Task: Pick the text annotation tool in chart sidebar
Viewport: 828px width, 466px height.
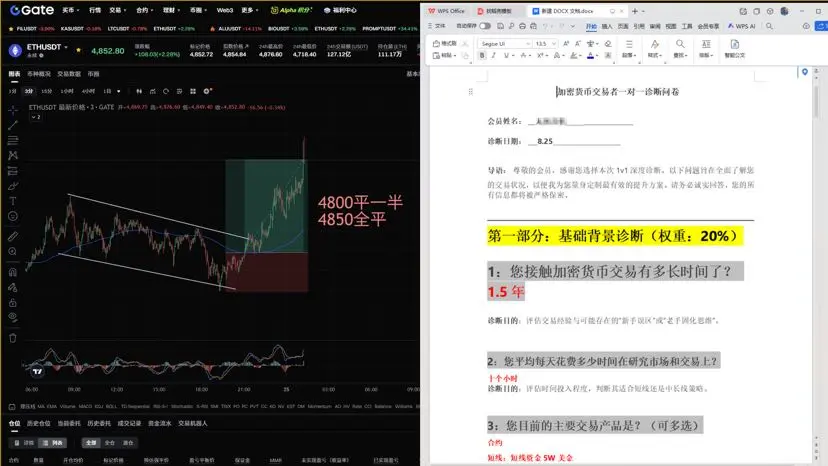Action: (x=13, y=201)
